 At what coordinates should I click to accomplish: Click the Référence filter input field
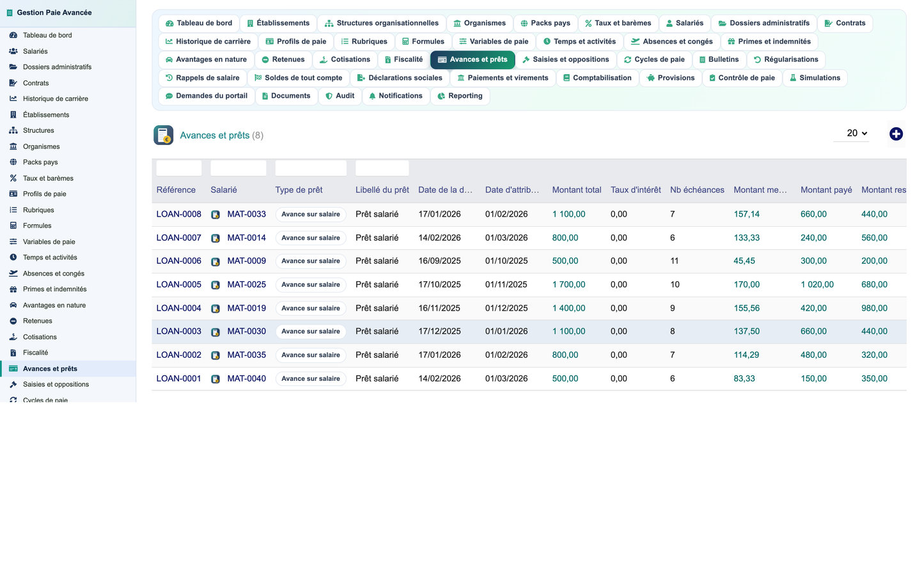pyautogui.click(x=179, y=168)
